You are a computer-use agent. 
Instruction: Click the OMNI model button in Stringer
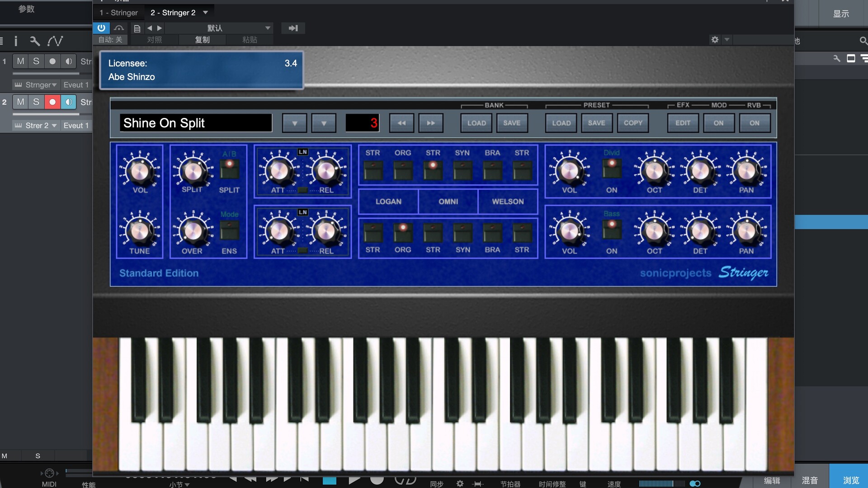point(448,202)
